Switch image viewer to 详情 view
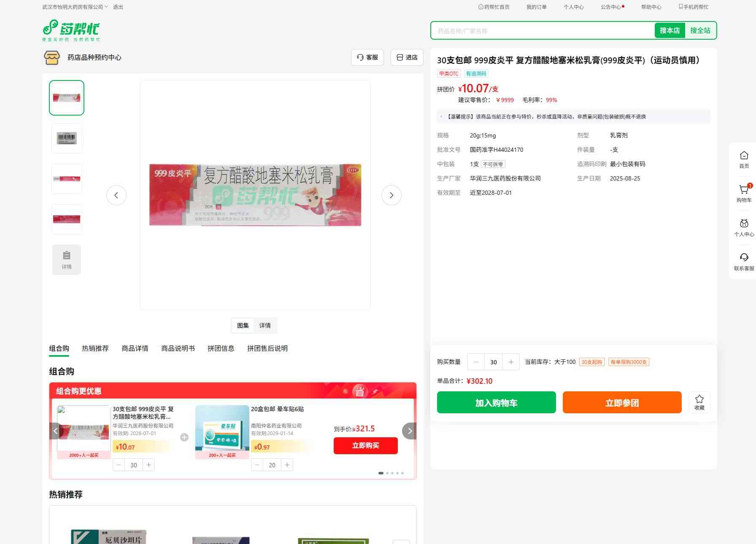The image size is (756, 544). click(x=265, y=326)
